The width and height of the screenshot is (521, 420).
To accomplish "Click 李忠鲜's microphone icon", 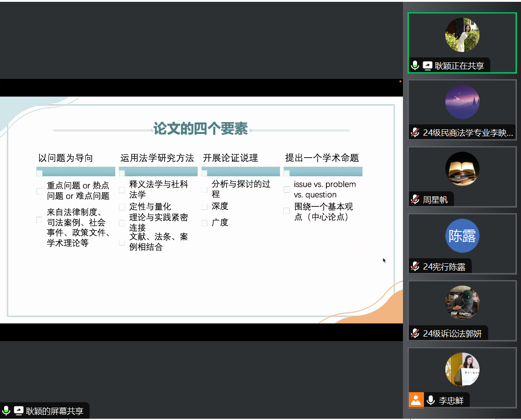I will click(430, 400).
